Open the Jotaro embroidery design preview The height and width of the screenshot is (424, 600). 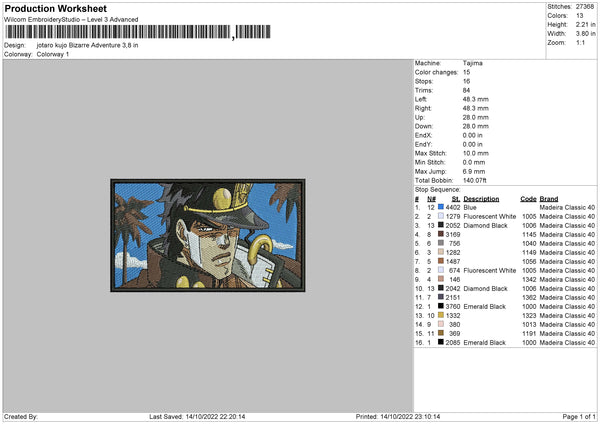pos(208,235)
